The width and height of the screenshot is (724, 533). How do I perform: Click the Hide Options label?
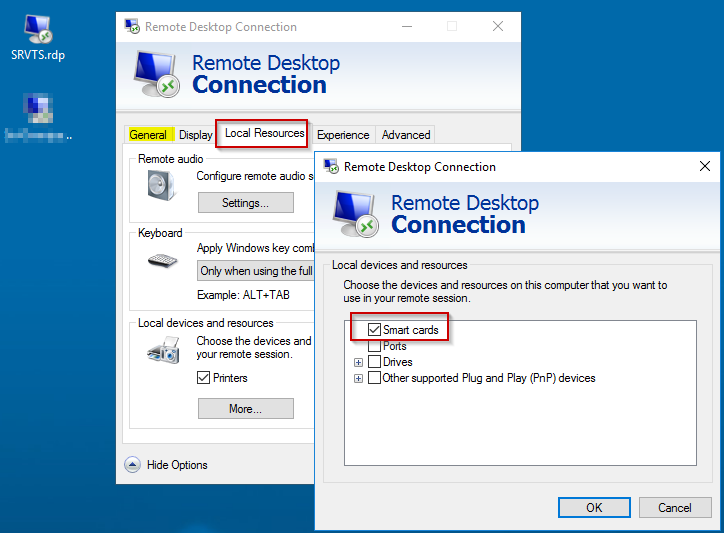click(x=177, y=465)
